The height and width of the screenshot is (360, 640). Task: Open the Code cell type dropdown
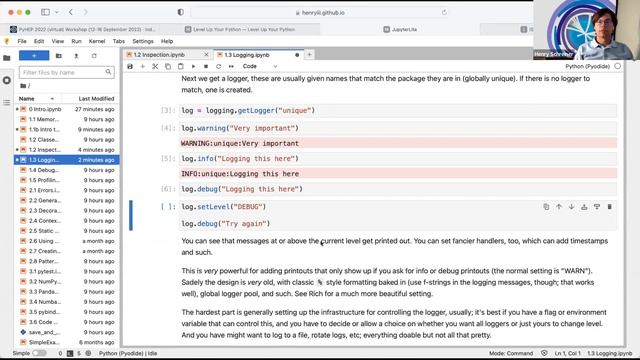point(260,66)
